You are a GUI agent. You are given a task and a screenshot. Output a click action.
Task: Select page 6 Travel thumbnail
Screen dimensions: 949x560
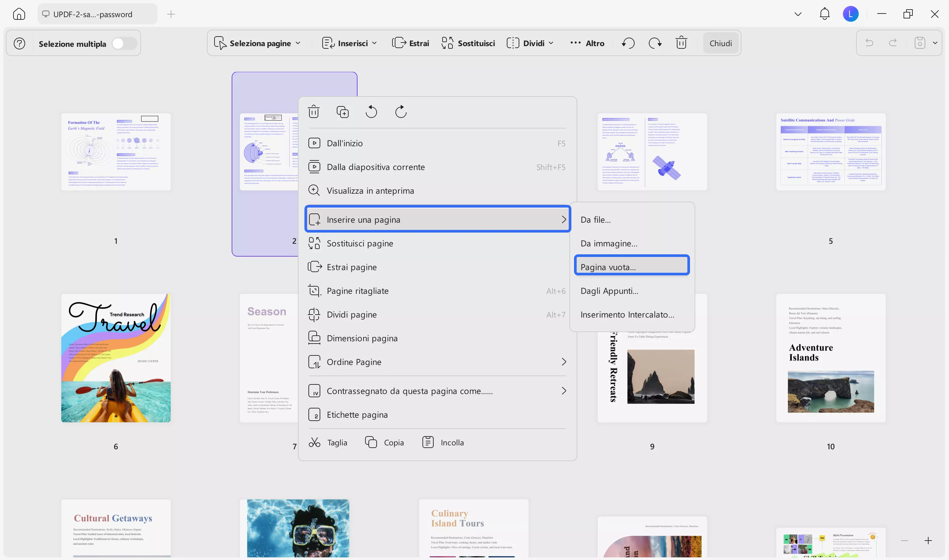click(116, 358)
